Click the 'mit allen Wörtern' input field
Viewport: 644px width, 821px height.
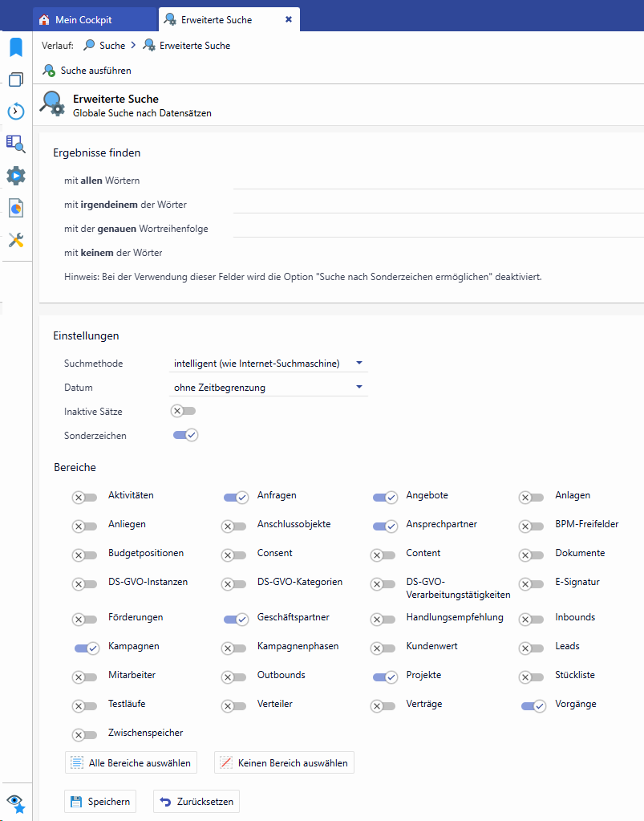437,181
